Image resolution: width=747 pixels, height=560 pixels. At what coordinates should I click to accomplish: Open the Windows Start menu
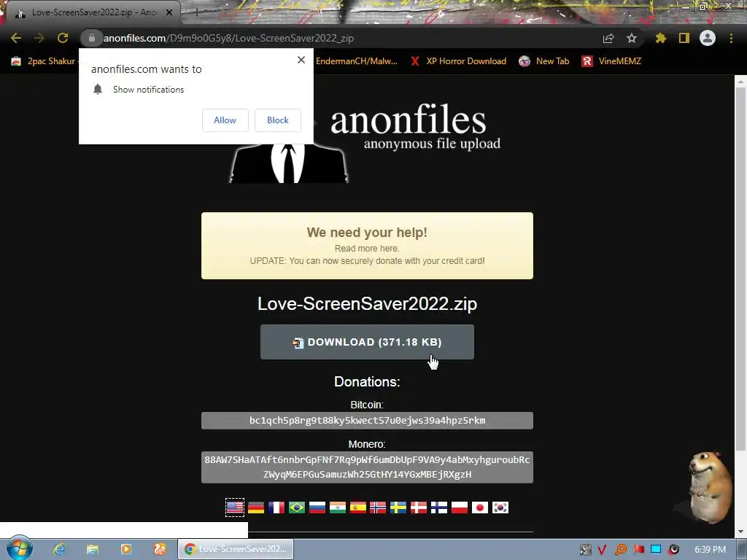pos(19,548)
